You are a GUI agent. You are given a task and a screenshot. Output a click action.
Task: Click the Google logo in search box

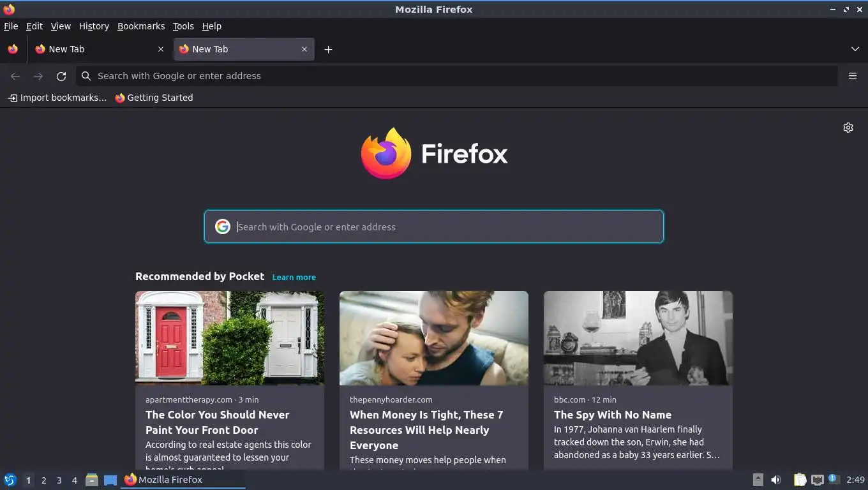[222, 226]
